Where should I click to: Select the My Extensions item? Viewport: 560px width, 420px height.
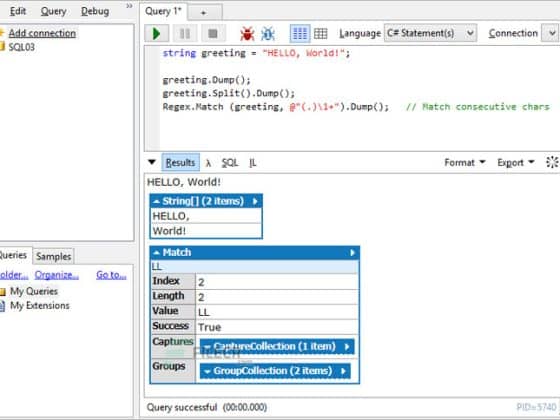(x=40, y=306)
